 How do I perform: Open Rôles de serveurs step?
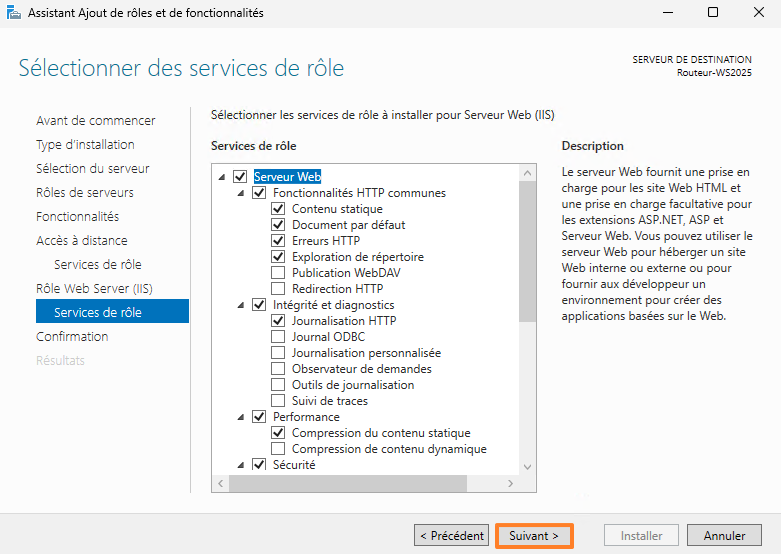click(x=85, y=192)
